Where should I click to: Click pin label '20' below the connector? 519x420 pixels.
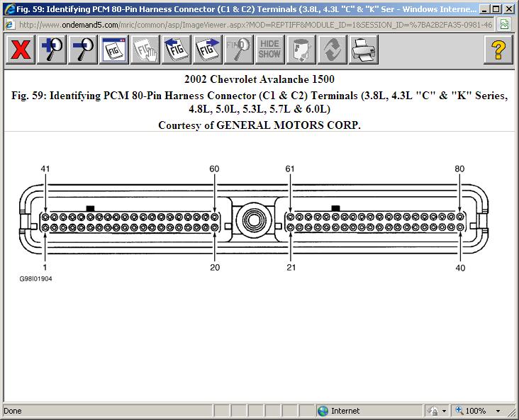[x=215, y=267]
